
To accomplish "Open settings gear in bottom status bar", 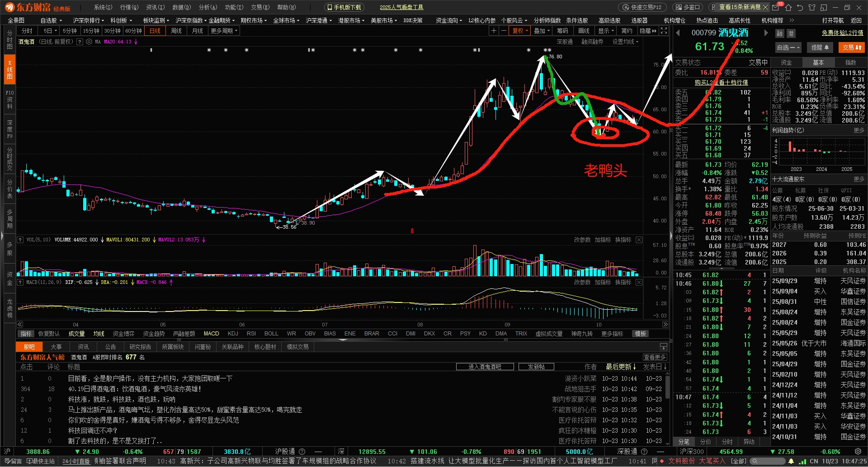I will point(858,451).
